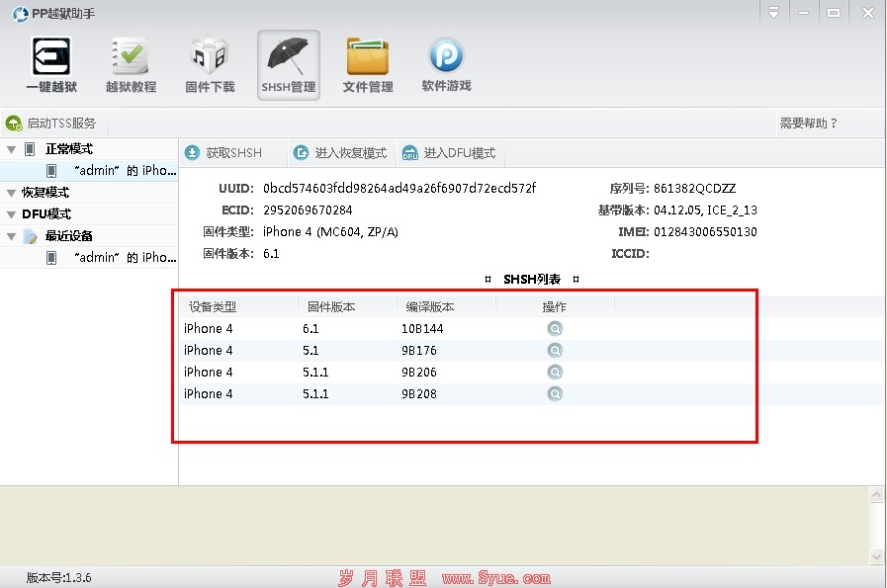This screenshot has width=887, height=588.
Task: Click the log panel scroll down arrow
Action: pyautogui.click(x=876, y=557)
